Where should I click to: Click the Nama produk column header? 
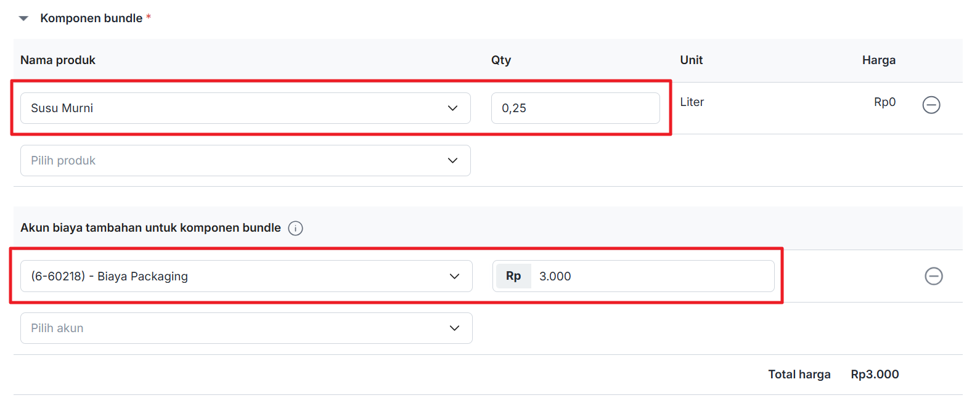[x=58, y=60]
